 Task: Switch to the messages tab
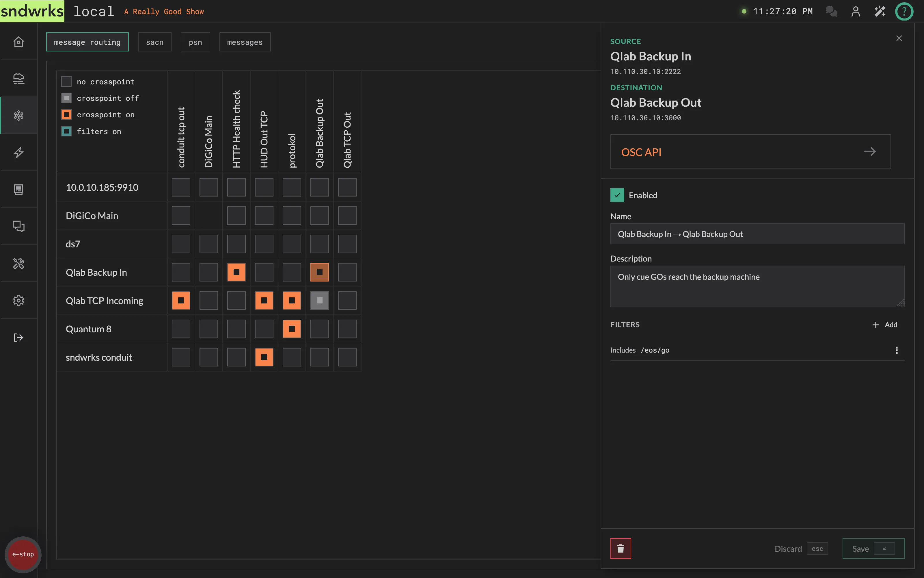pos(245,42)
